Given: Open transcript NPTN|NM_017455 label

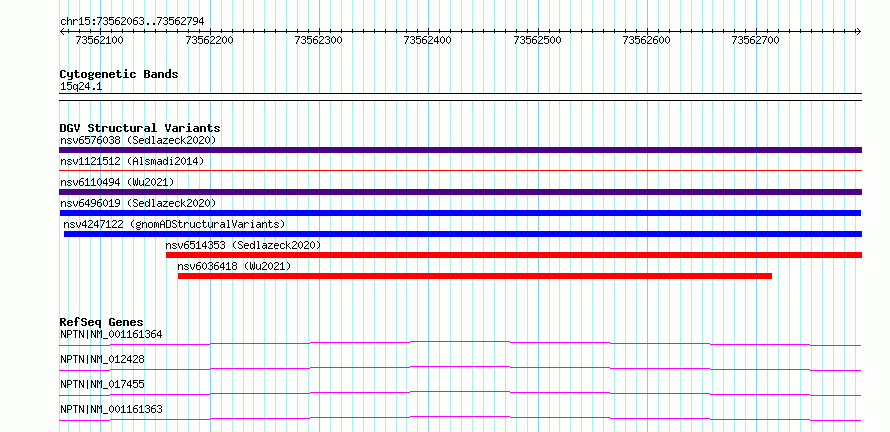Looking at the screenshot, I should point(102,385).
